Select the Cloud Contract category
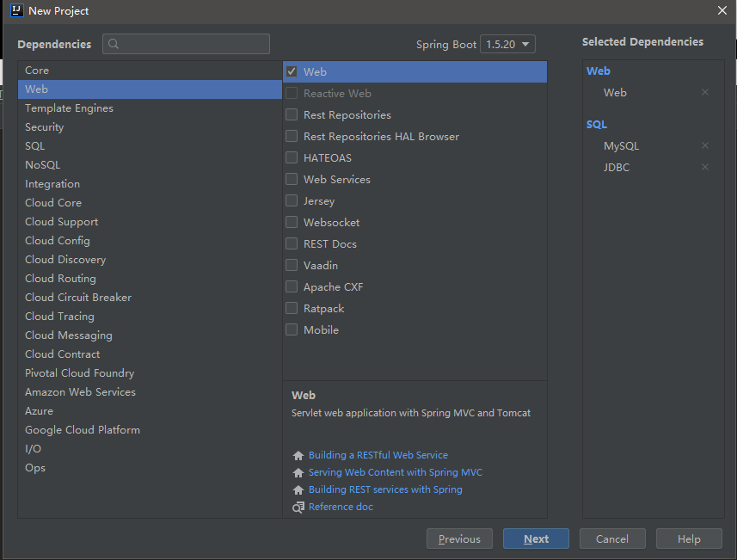 (x=150, y=354)
